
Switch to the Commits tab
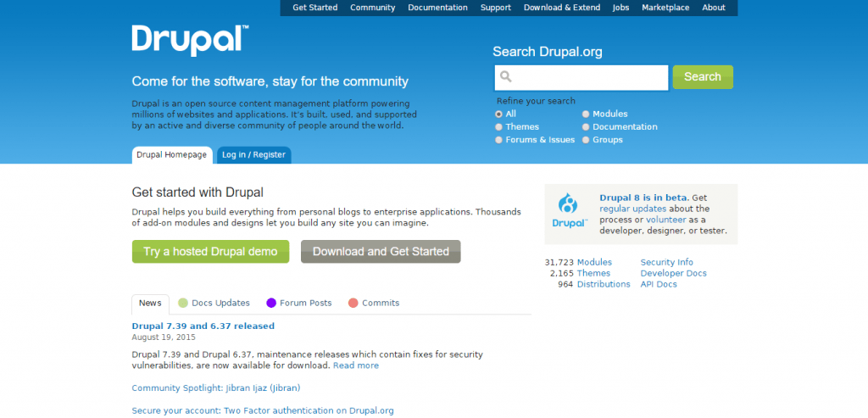pos(374,304)
